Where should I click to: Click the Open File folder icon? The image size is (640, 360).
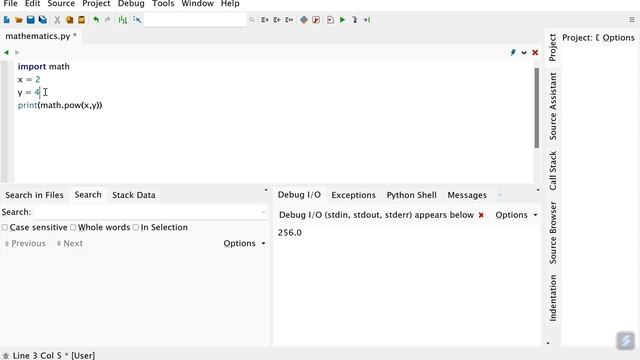(x=18, y=20)
